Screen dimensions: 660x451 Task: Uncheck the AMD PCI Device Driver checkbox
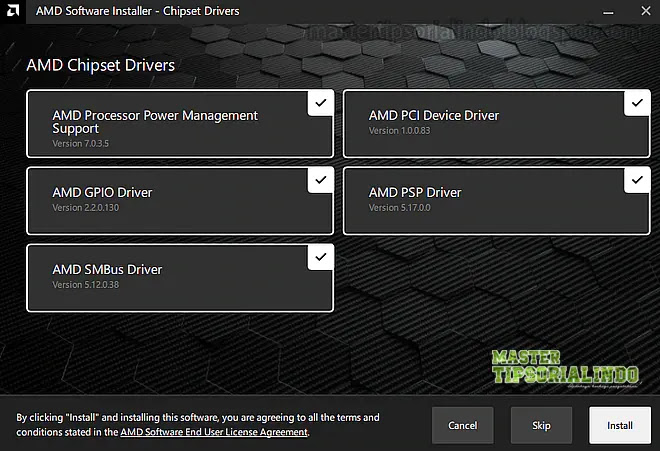point(637,103)
